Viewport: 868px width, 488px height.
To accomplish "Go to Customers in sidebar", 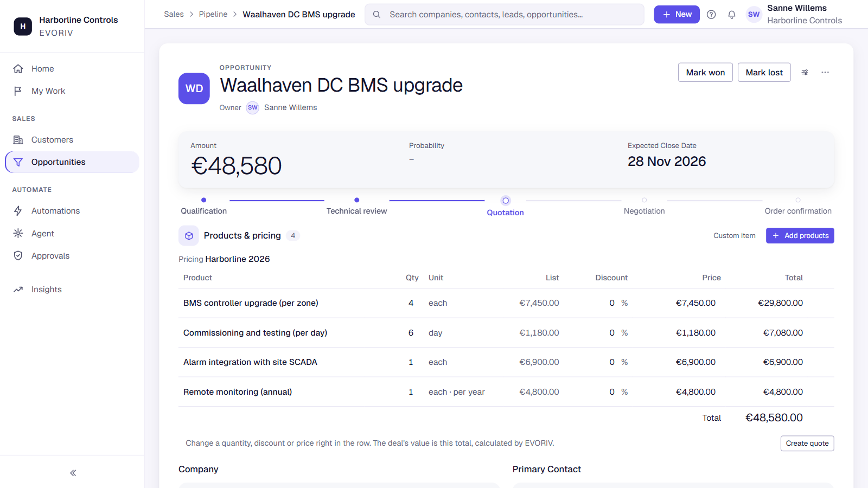I will (x=72, y=140).
